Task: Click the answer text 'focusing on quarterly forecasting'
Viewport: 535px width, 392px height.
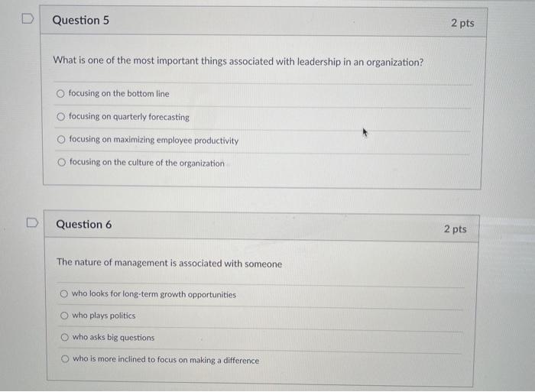Action: click(x=129, y=117)
